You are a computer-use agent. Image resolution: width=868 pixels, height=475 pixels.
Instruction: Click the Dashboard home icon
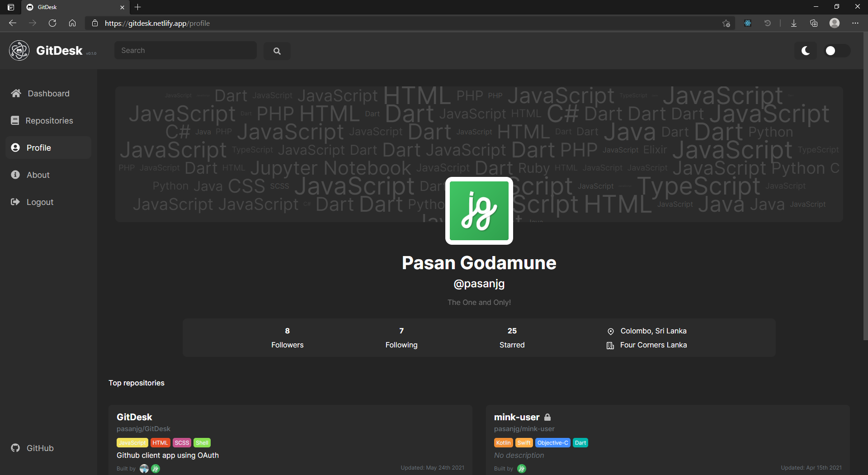[x=16, y=93]
